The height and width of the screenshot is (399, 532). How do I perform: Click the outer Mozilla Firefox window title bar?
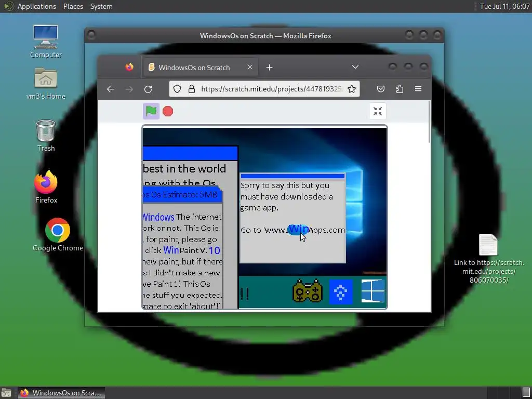click(264, 36)
